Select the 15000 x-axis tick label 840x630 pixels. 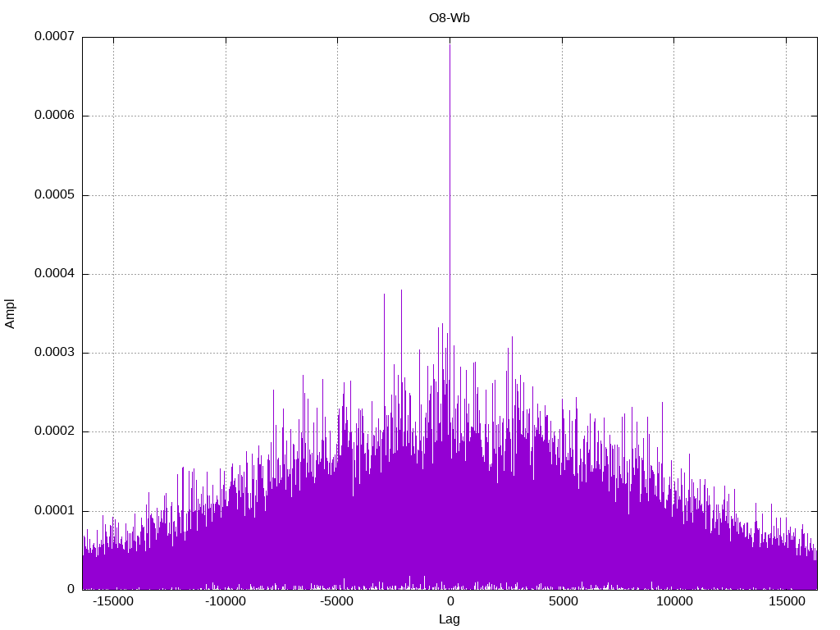[787, 601]
